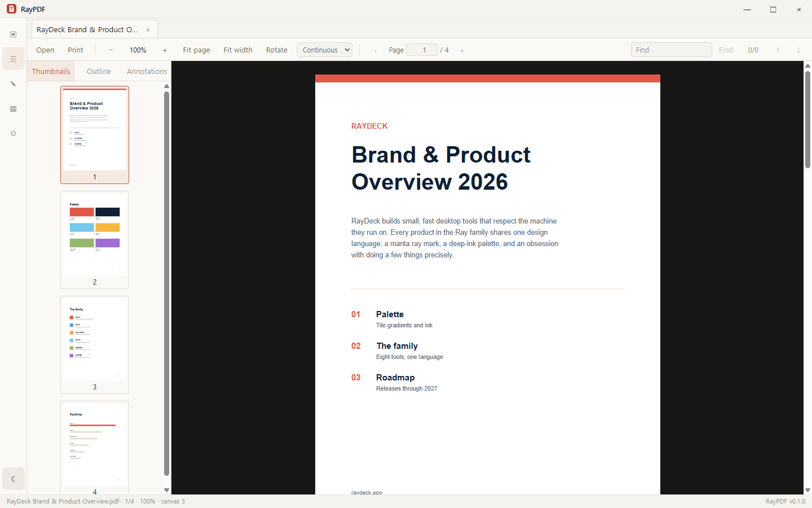Click 'The family' contents entry
Viewport: 812px width, 508px height.
click(397, 346)
